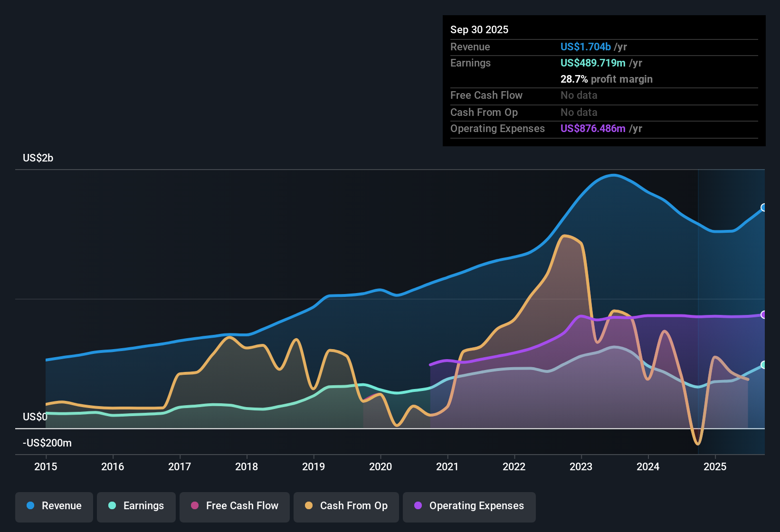
Task: Click the Revenue endpoint marker on the chart
Action: 764,207
